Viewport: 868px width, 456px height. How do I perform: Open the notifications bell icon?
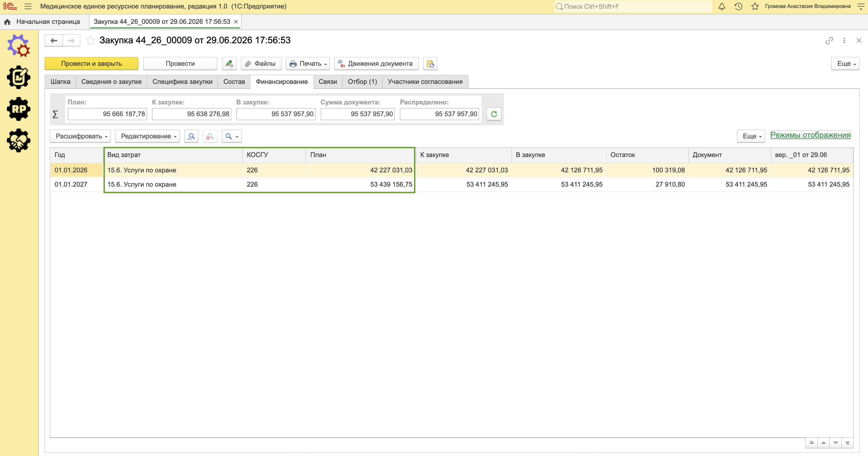(x=722, y=6)
